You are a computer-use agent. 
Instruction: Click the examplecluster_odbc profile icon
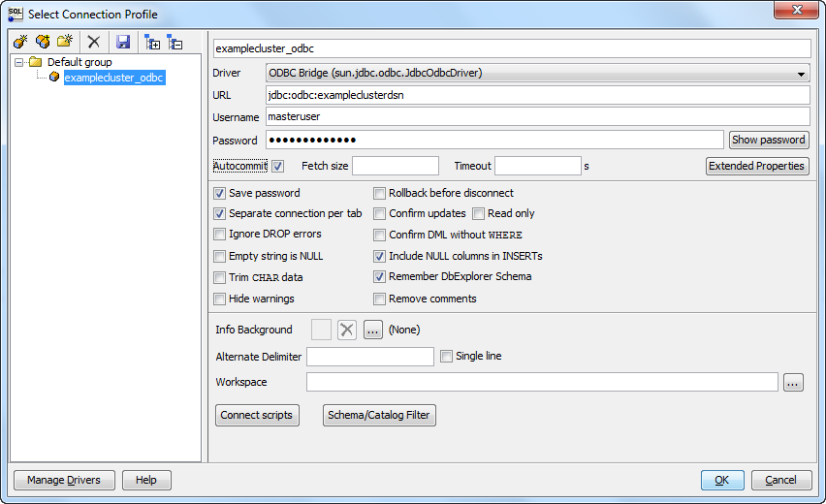(x=54, y=77)
